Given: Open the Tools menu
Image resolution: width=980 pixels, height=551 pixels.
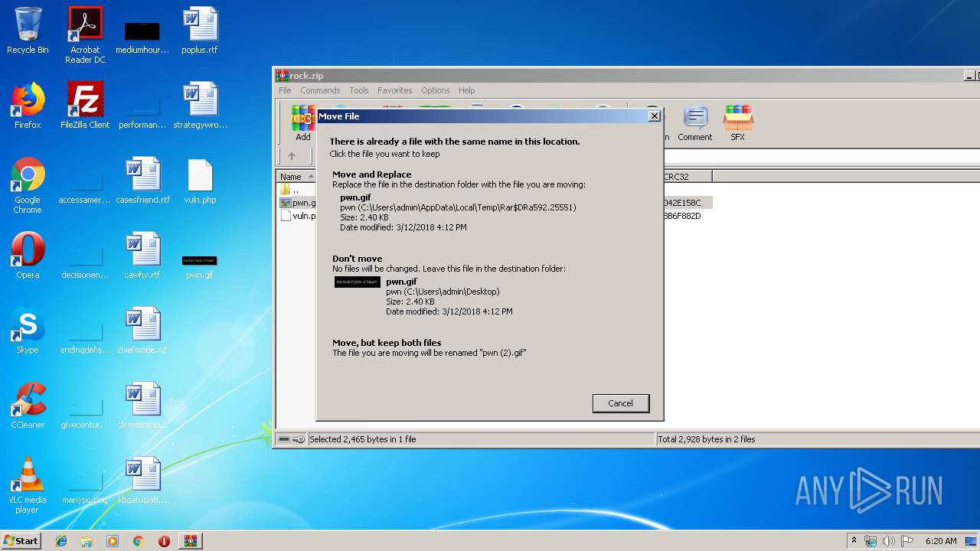Looking at the screenshot, I should (x=359, y=90).
